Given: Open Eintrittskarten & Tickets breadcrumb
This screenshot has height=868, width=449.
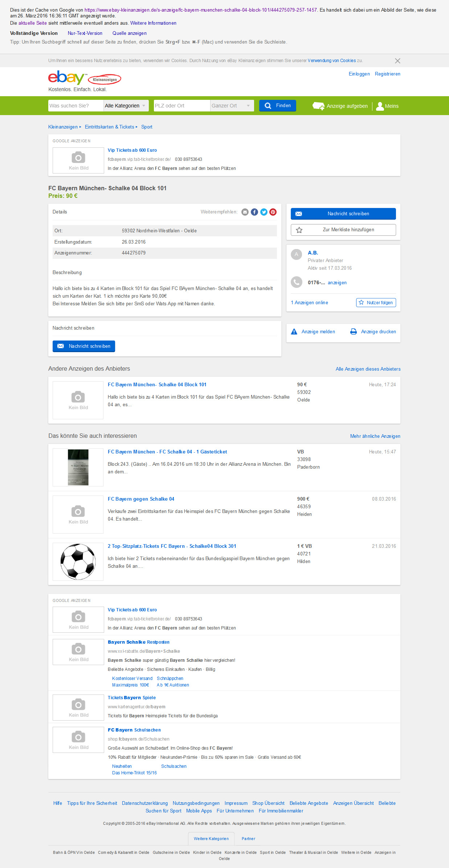Looking at the screenshot, I should pos(109,127).
